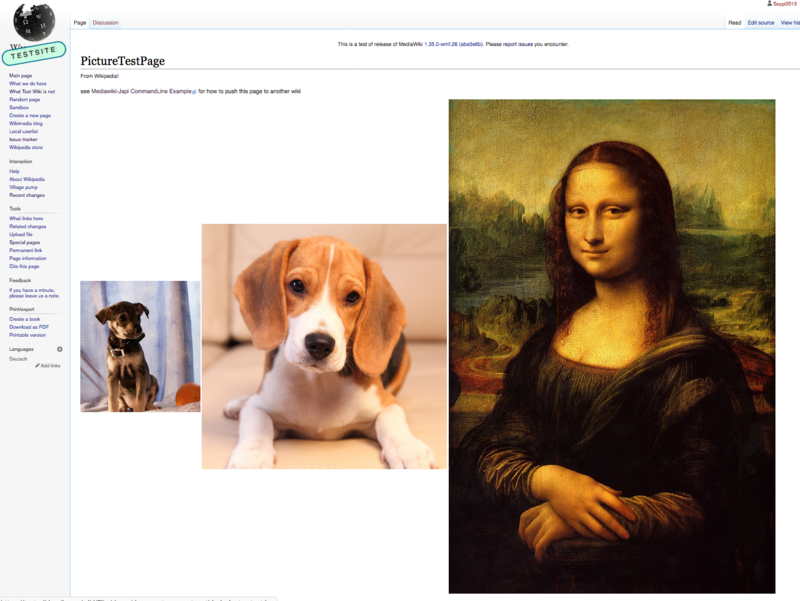This screenshot has height=601, width=800.
Task: Click Create a book link
Action: pos(24,319)
